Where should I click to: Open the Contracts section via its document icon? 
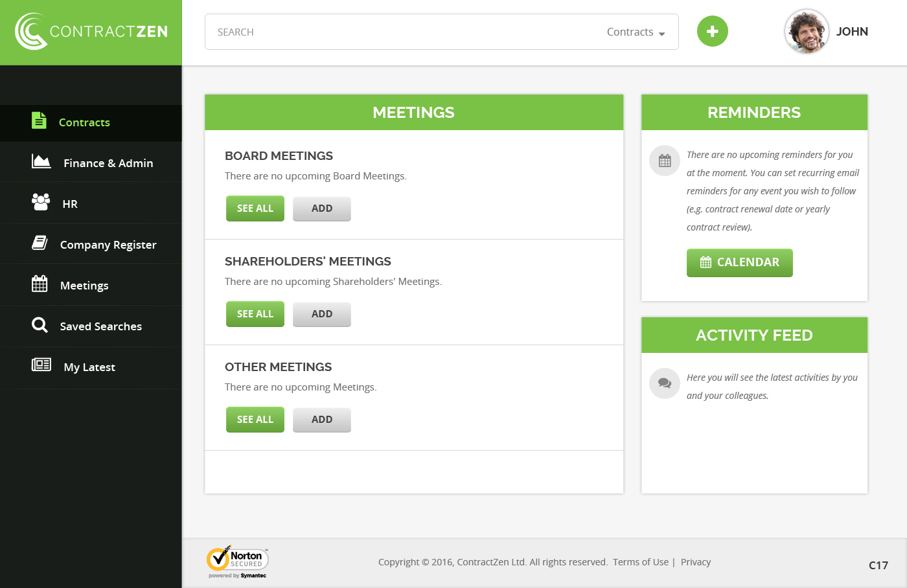[39, 120]
